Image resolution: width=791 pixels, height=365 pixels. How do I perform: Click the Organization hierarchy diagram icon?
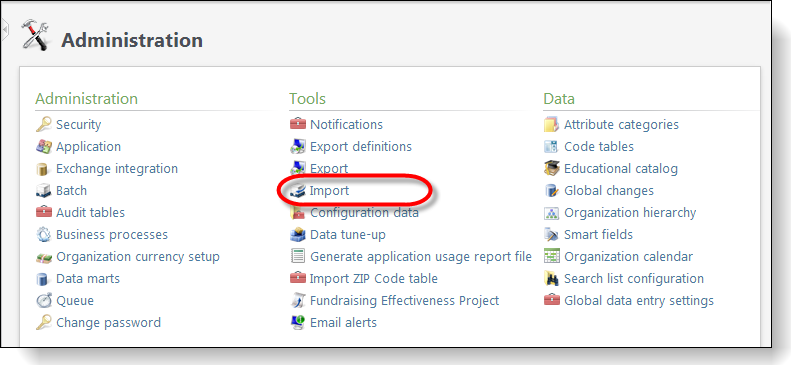coord(552,213)
